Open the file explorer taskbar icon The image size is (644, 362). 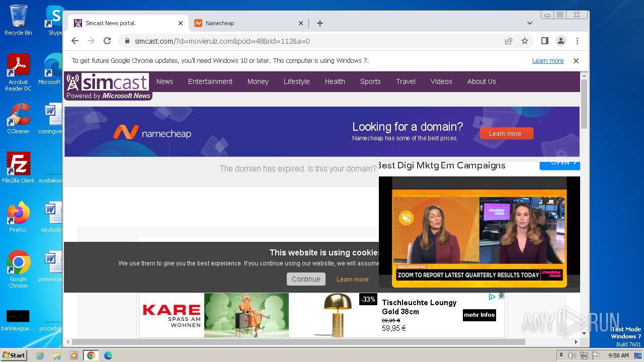pyautogui.click(x=57, y=355)
